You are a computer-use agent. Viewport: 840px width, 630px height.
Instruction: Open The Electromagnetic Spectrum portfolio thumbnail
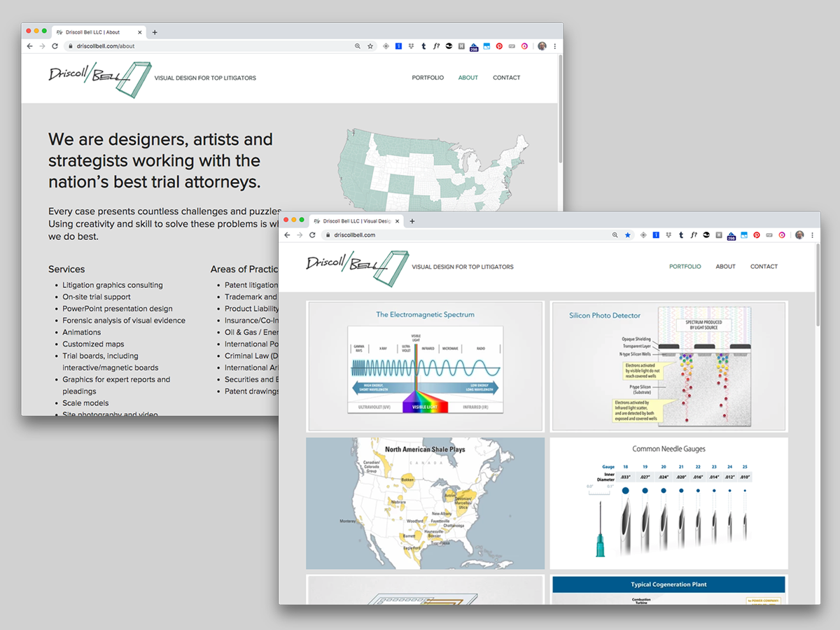(425, 366)
